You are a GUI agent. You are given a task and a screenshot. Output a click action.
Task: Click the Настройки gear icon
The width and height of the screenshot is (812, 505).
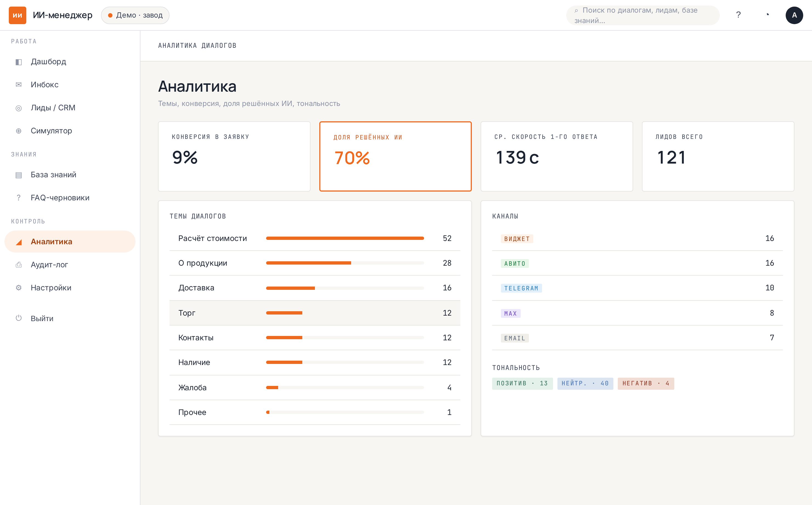point(19,288)
